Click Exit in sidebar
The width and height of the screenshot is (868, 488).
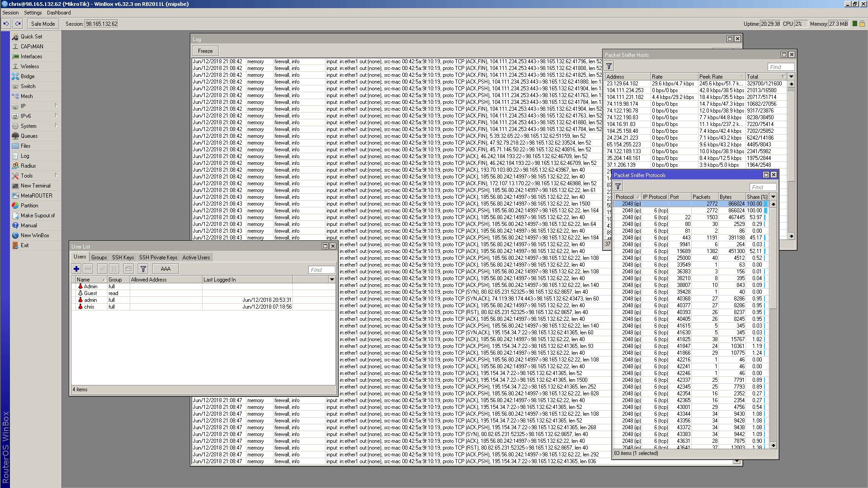click(x=24, y=245)
